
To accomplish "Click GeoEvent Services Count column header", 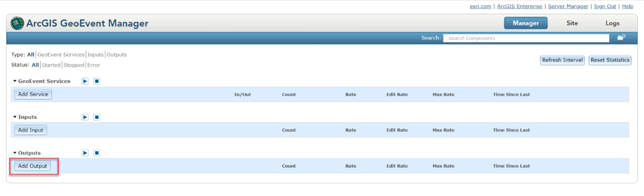I will (289, 95).
